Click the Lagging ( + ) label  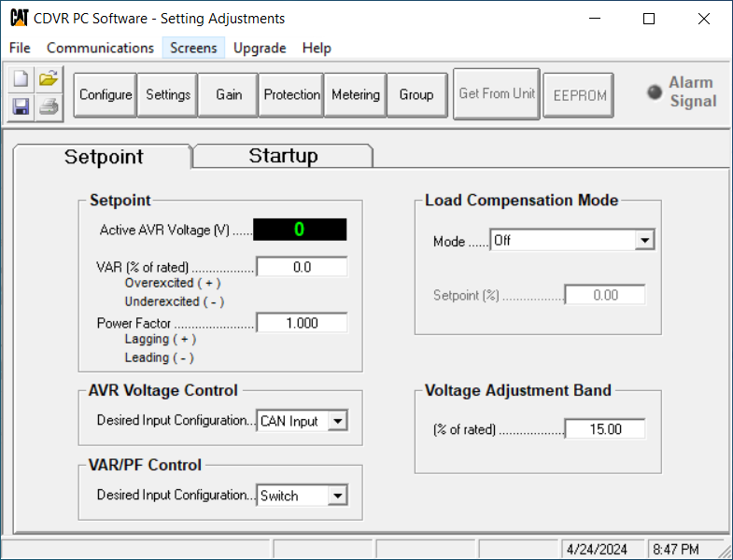pos(161,340)
